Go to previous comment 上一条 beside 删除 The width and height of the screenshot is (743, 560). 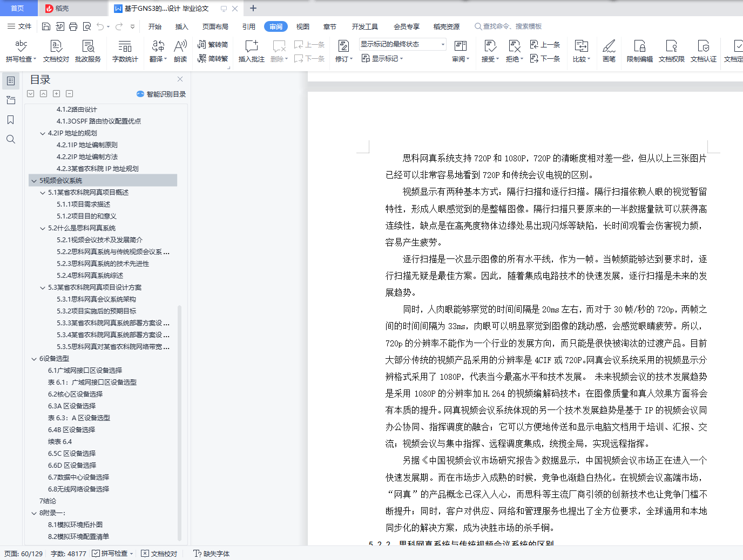click(309, 45)
